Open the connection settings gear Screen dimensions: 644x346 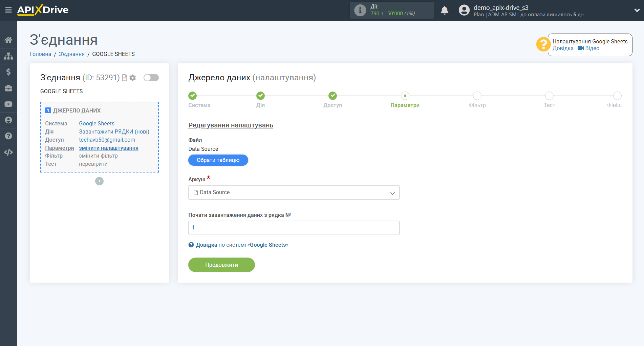[x=133, y=78]
